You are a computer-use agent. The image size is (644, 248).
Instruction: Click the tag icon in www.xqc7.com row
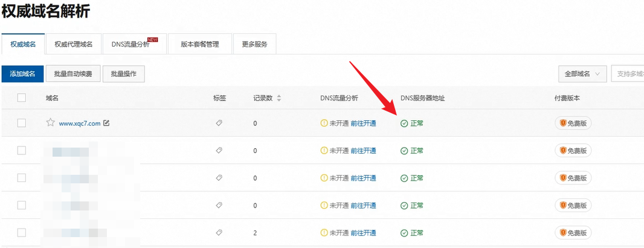point(219,123)
